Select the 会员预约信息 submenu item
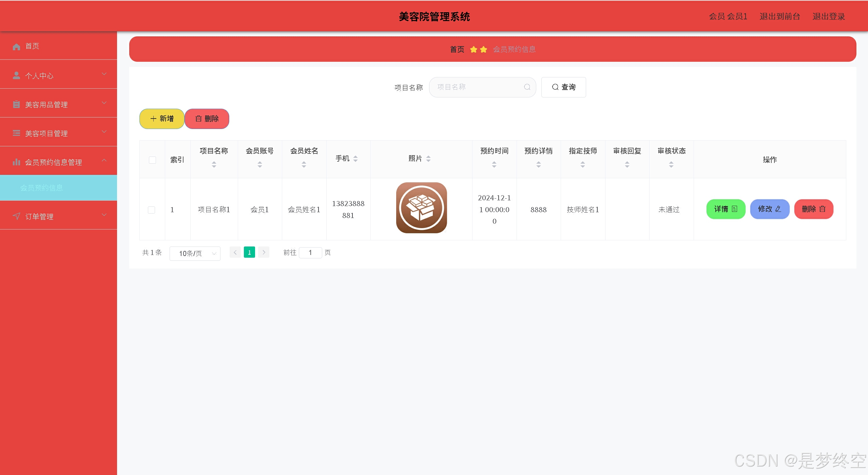 [x=41, y=188]
